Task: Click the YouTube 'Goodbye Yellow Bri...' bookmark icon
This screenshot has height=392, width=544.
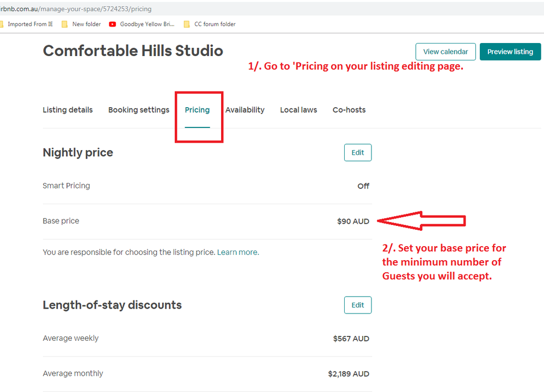Action: pyautogui.click(x=113, y=24)
